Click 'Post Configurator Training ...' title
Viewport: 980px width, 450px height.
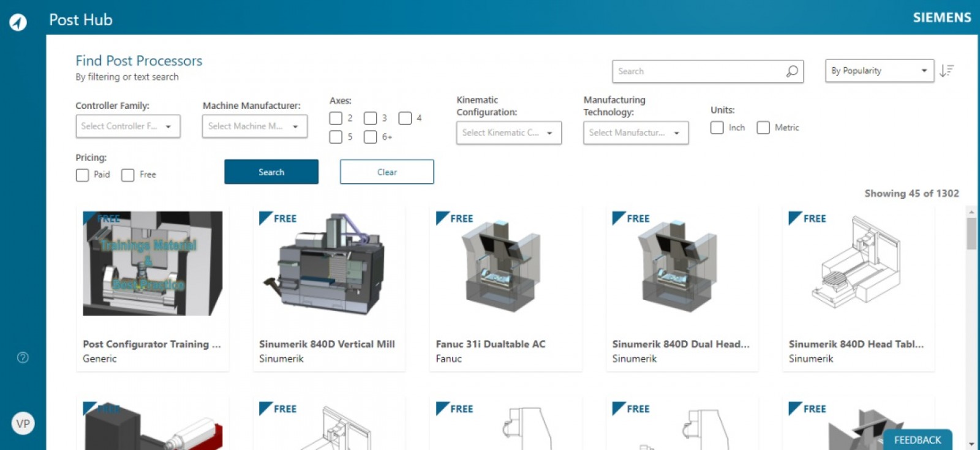click(x=152, y=344)
